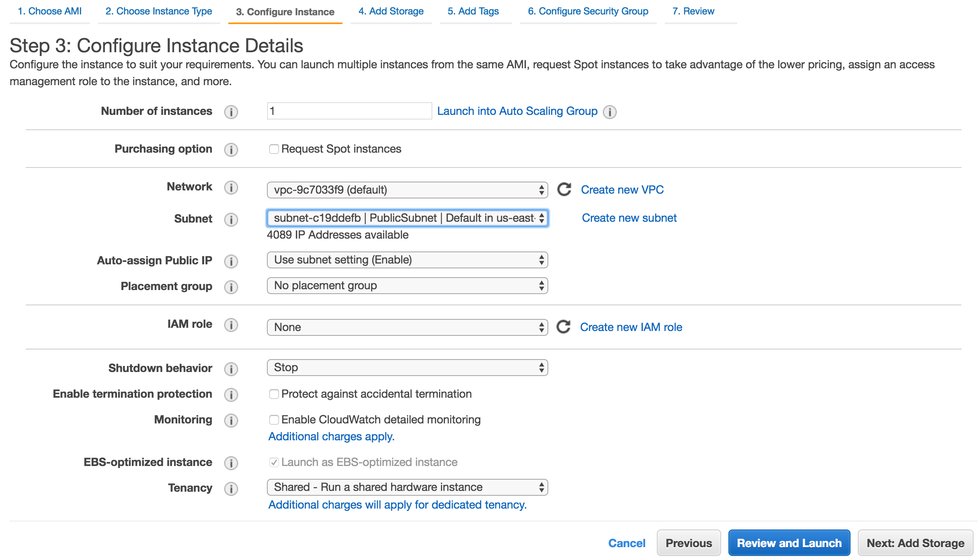Click info icon beside Shutdown behavior
The image size is (980, 560).
click(231, 369)
